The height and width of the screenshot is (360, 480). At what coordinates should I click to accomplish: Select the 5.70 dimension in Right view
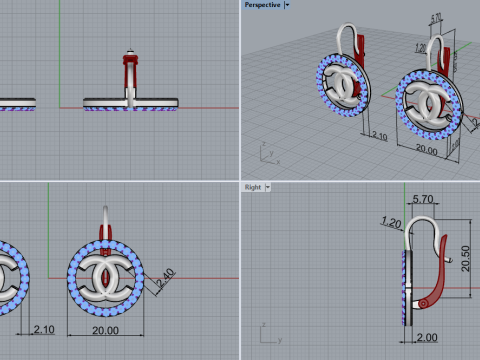[423, 199]
